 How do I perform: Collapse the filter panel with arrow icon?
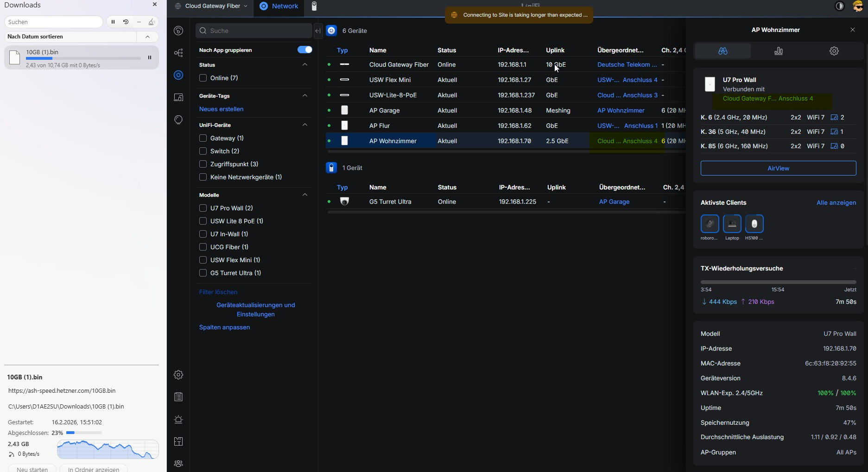click(x=318, y=31)
